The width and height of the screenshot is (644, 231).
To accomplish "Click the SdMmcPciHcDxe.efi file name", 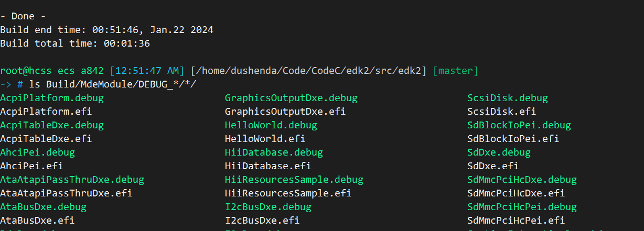I will 516,193.
